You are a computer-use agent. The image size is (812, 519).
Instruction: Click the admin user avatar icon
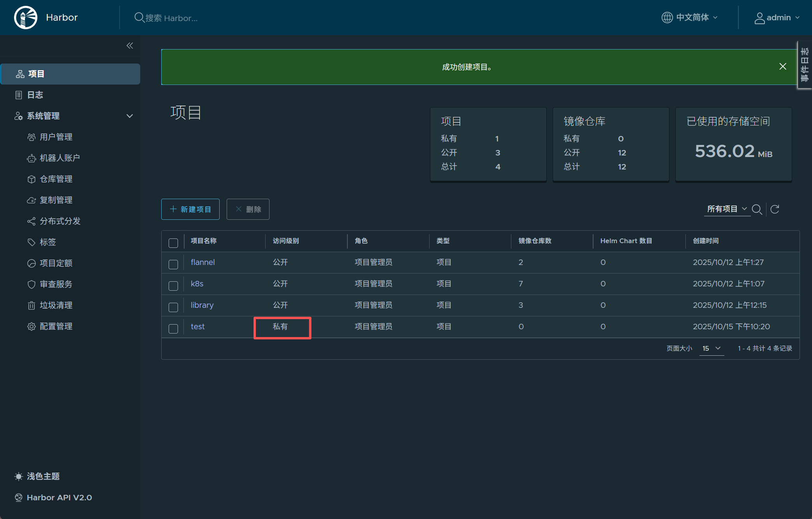tap(759, 18)
